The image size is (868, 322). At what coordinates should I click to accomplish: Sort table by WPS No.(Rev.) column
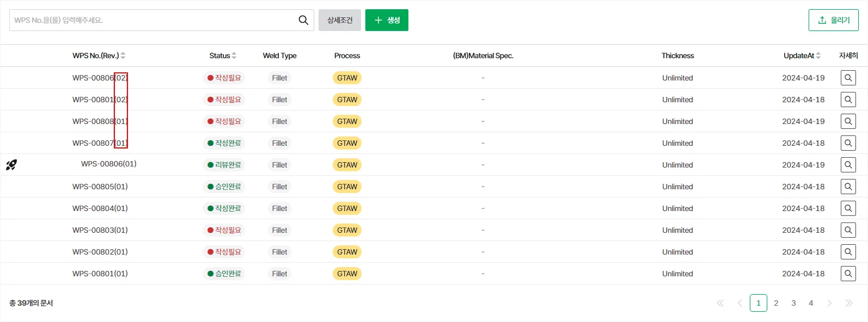tap(123, 55)
